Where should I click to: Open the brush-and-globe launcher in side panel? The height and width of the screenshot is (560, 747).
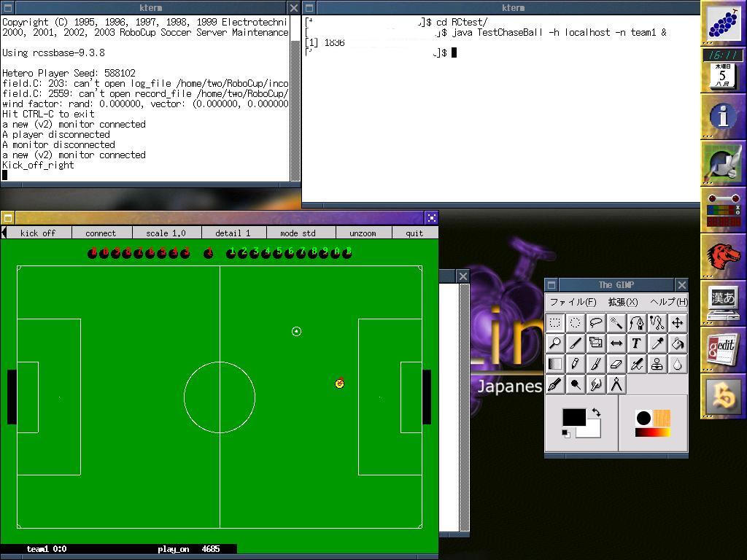(x=723, y=163)
